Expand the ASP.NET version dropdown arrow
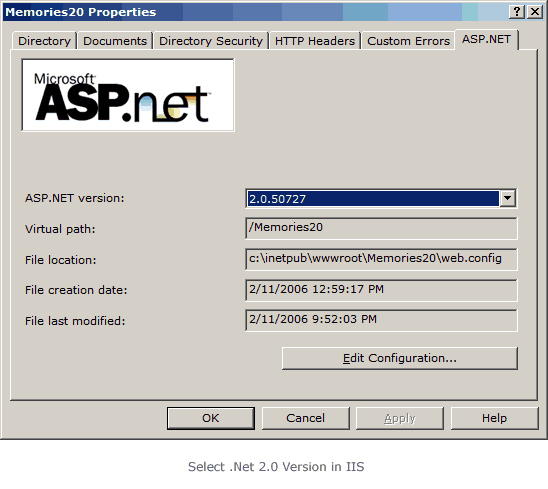The width and height of the screenshot is (548, 489). click(507, 199)
